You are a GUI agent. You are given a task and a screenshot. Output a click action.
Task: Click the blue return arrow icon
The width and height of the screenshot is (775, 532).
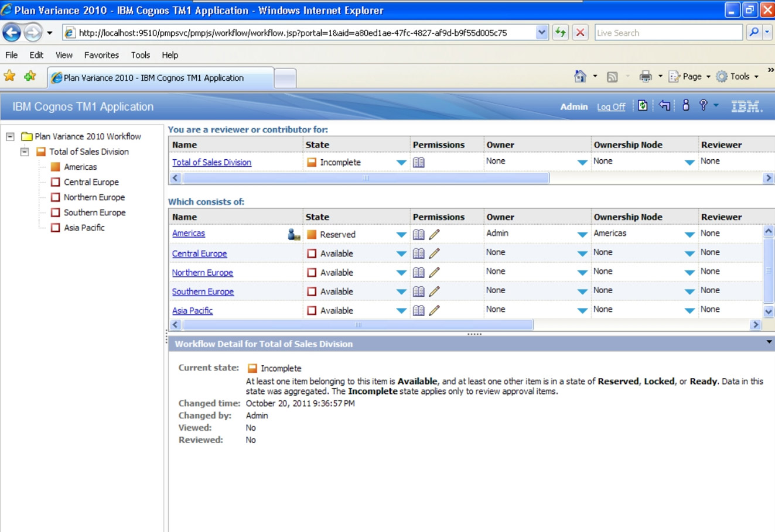(664, 107)
